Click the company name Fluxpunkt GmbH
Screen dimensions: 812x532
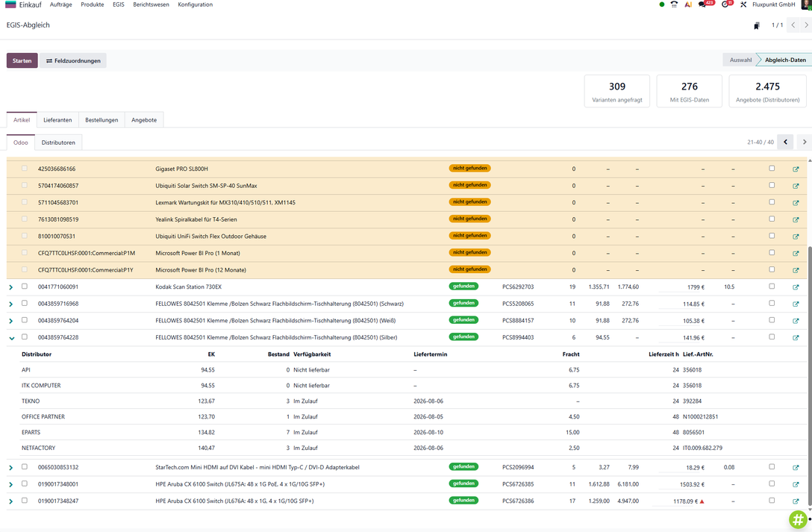coord(773,4)
